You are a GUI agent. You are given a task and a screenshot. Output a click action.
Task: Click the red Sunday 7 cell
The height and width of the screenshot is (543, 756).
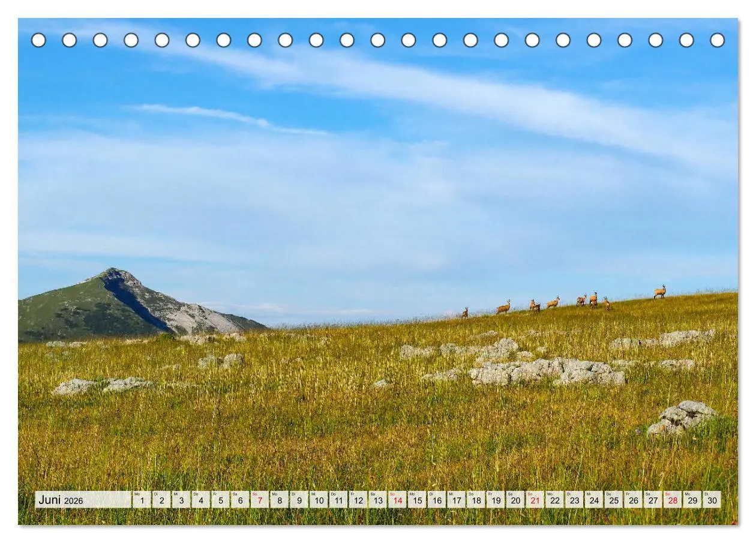pyautogui.click(x=260, y=500)
